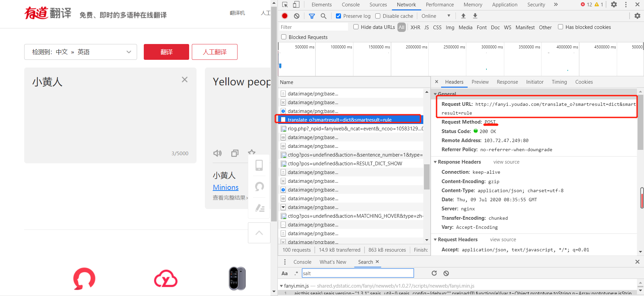Viewport: 644px width, 296px height.
Task: Toggle device toolbar icon in DevTools
Action: point(296,5)
